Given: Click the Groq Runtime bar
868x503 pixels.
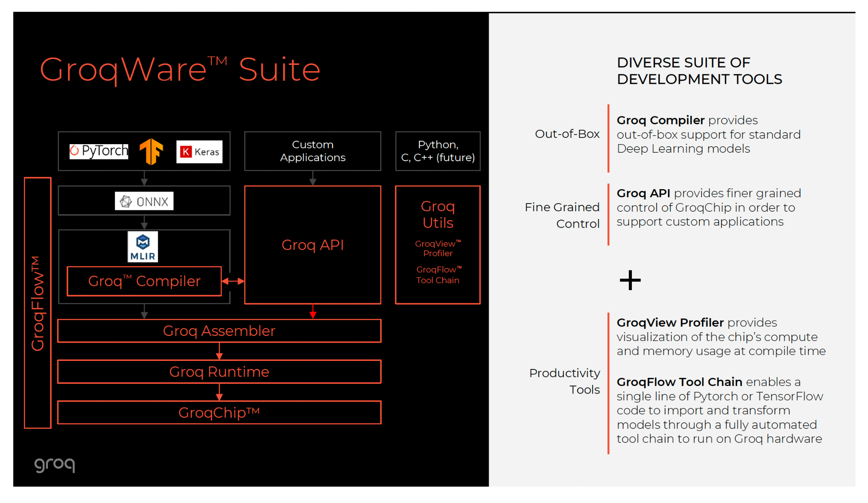Looking at the screenshot, I should [x=219, y=372].
